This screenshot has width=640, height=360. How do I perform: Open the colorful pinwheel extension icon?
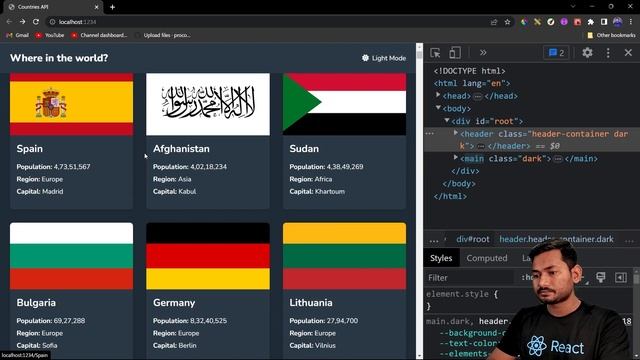coord(524,22)
